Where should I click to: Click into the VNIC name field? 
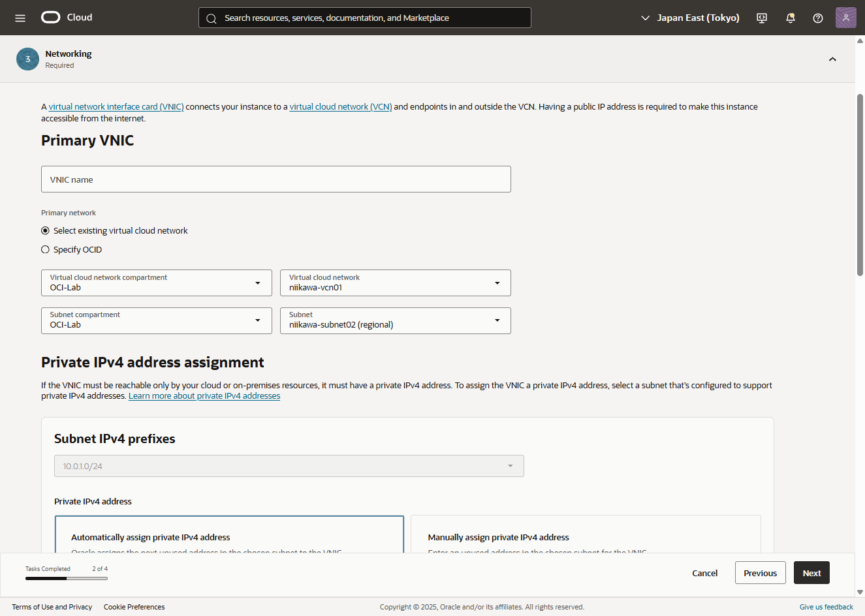point(275,179)
